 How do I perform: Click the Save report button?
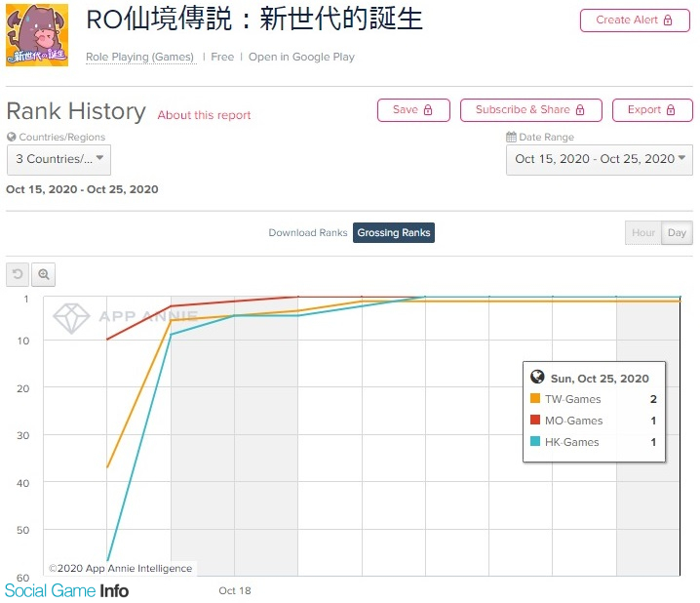[413, 110]
